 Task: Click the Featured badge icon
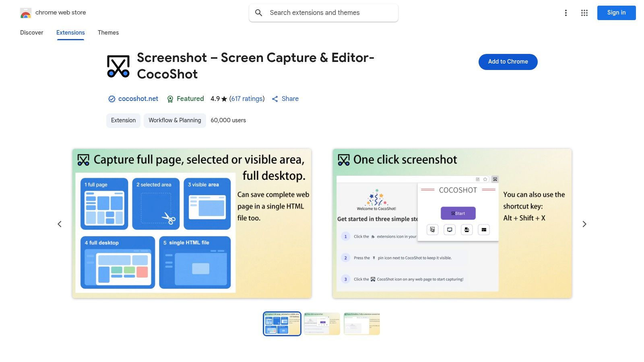(170, 99)
